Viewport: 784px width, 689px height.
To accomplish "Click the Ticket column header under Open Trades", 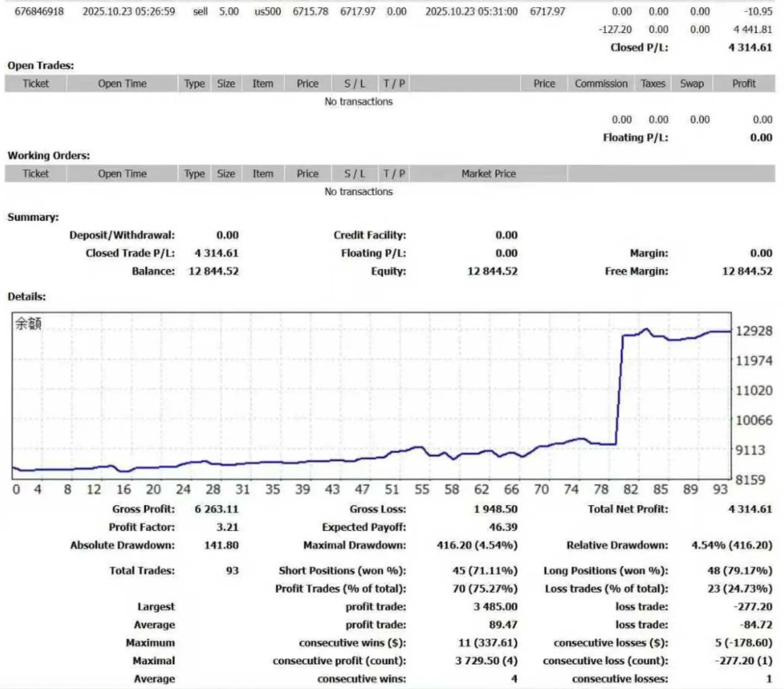I will pos(36,83).
